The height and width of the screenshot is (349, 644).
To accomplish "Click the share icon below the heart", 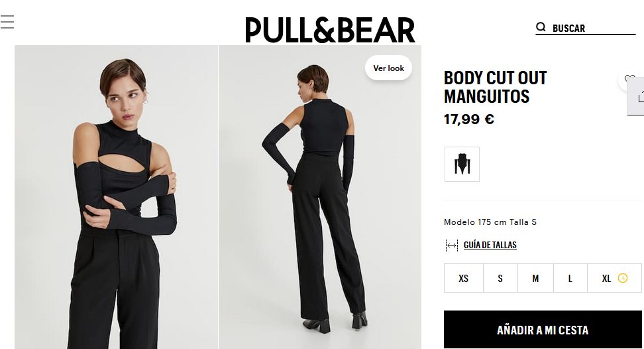I will point(640,97).
